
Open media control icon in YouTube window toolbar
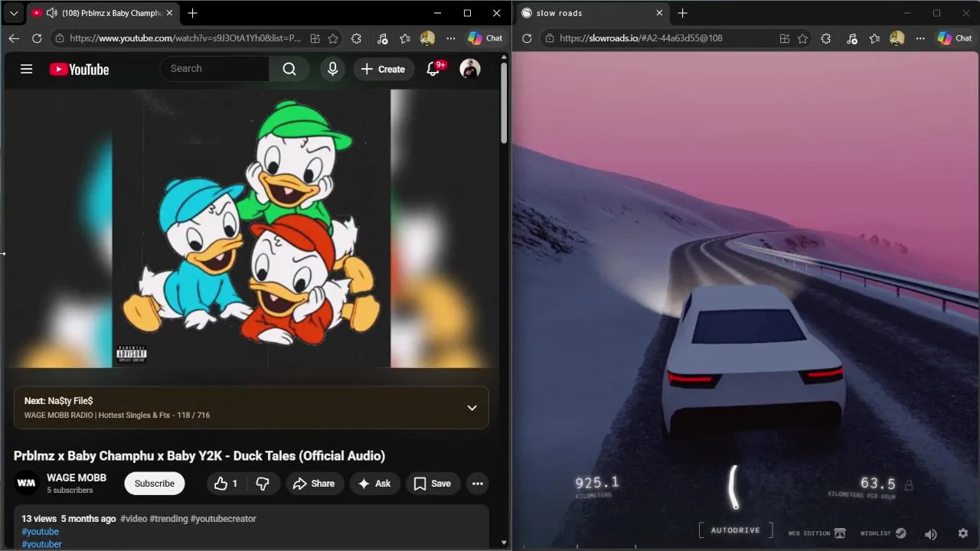click(x=382, y=38)
